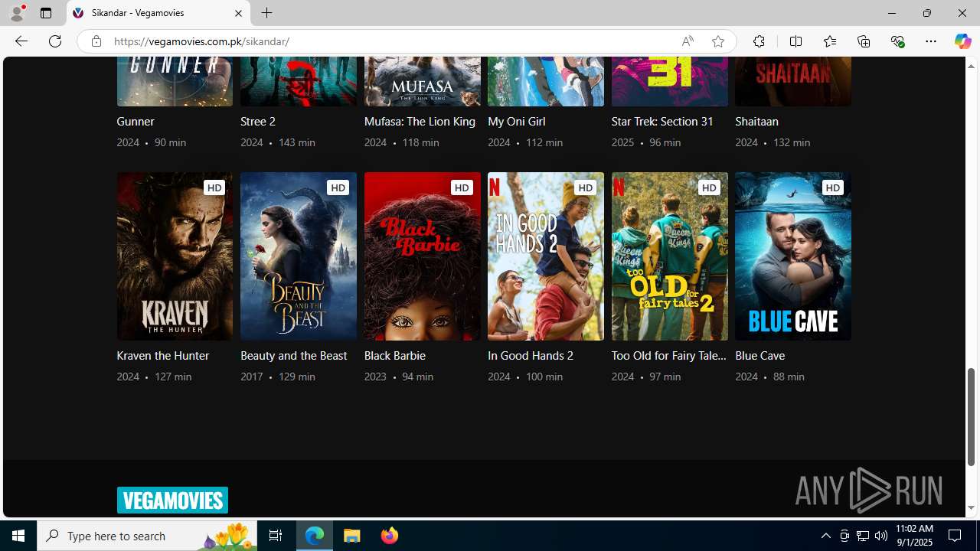
Task: Open Collections icon
Action: click(864, 41)
